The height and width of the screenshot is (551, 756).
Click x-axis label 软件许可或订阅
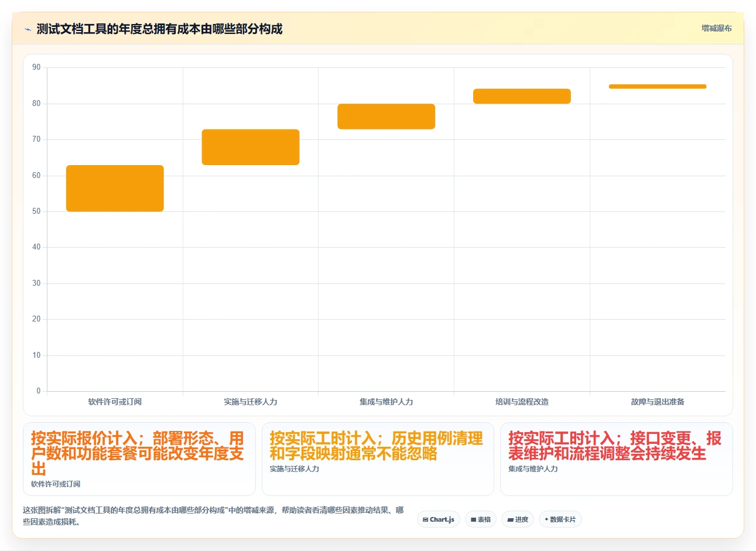[x=115, y=402]
